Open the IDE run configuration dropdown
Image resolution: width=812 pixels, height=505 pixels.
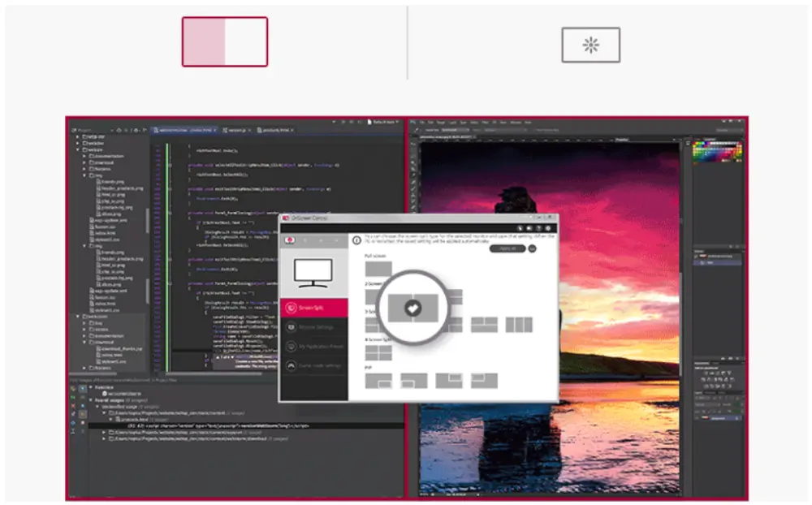point(382,122)
